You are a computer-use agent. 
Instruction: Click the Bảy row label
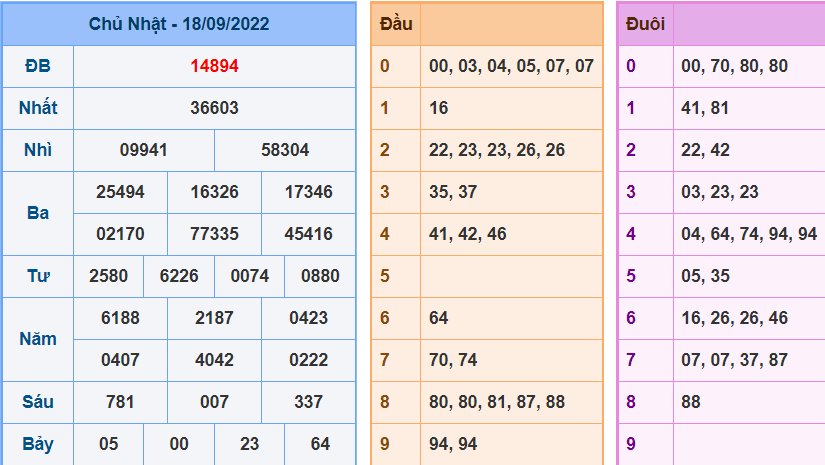[x=38, y=444]
